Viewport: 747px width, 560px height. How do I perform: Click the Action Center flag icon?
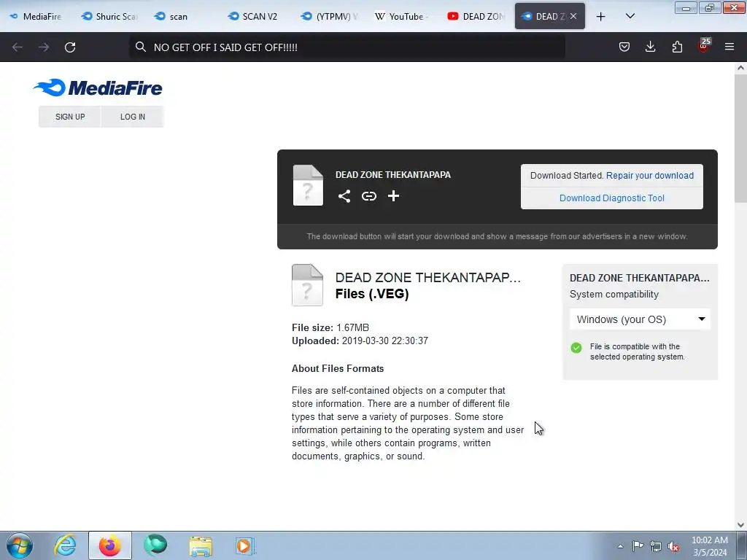coord(638,545)
